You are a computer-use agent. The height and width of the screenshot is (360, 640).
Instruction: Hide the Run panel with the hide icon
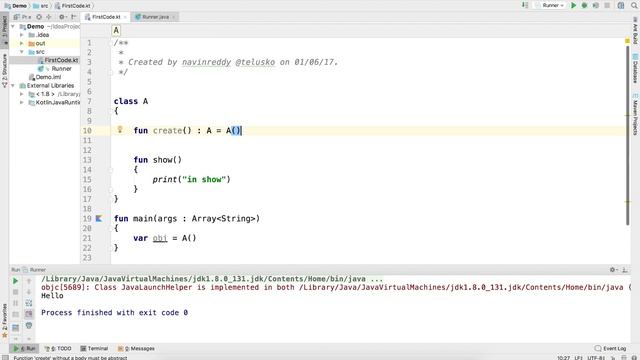click(x=624, y=270)
